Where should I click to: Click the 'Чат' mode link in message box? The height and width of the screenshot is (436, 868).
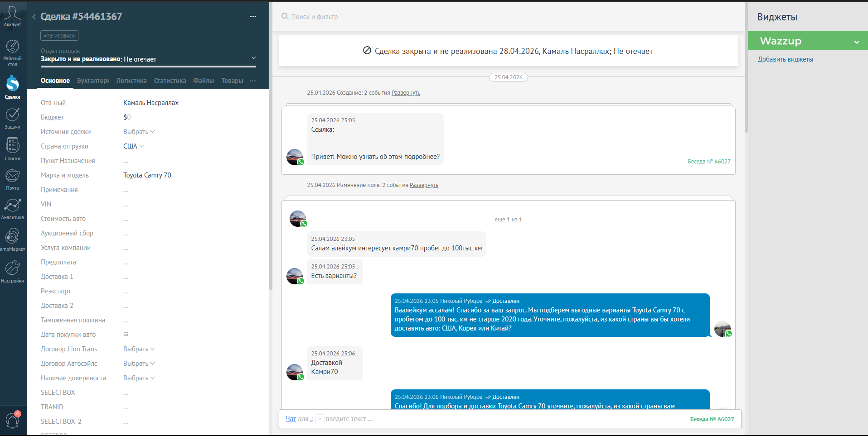[x=291, y=419]
